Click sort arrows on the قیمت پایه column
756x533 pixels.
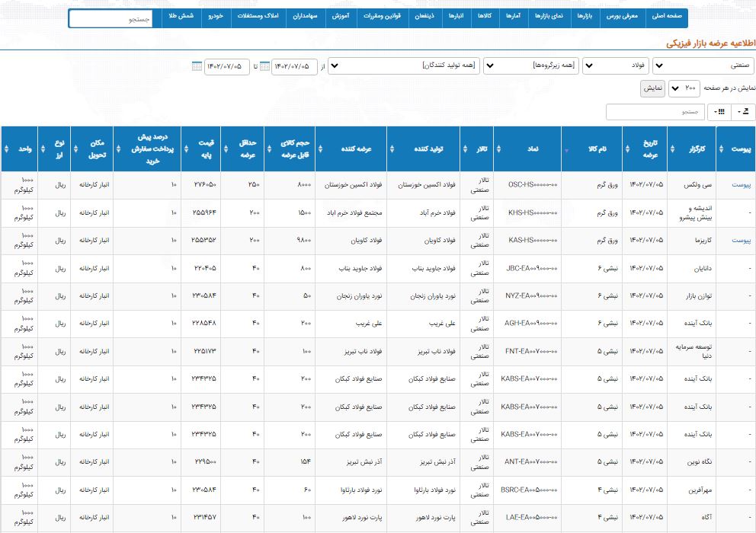pyautogui.click(x=186, y=149)
